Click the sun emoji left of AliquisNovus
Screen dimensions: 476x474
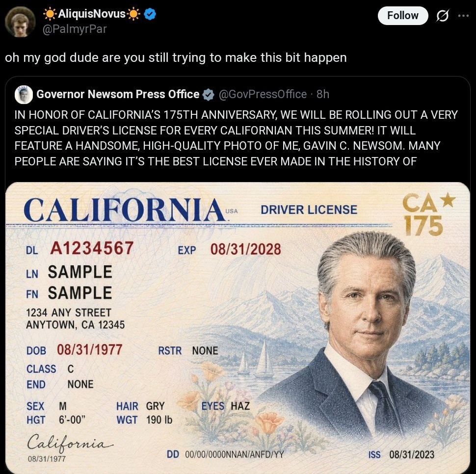click(50, 14)
